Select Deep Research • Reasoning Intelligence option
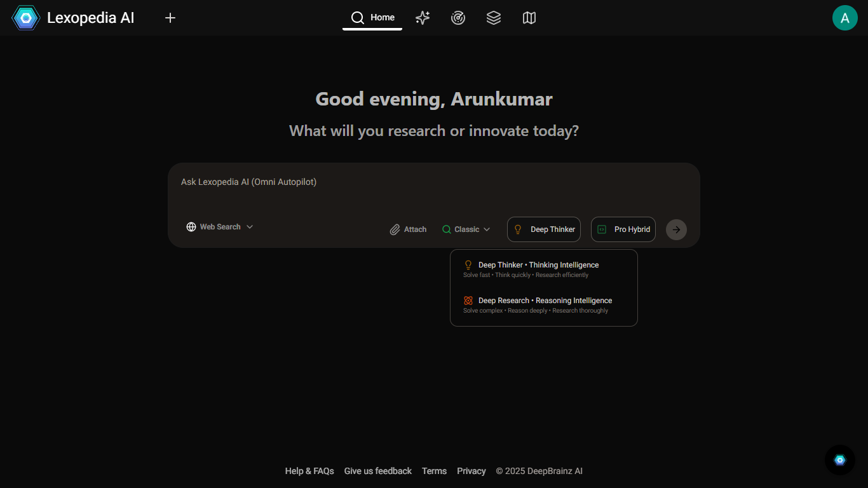868x488 pixels. (543, 305)
